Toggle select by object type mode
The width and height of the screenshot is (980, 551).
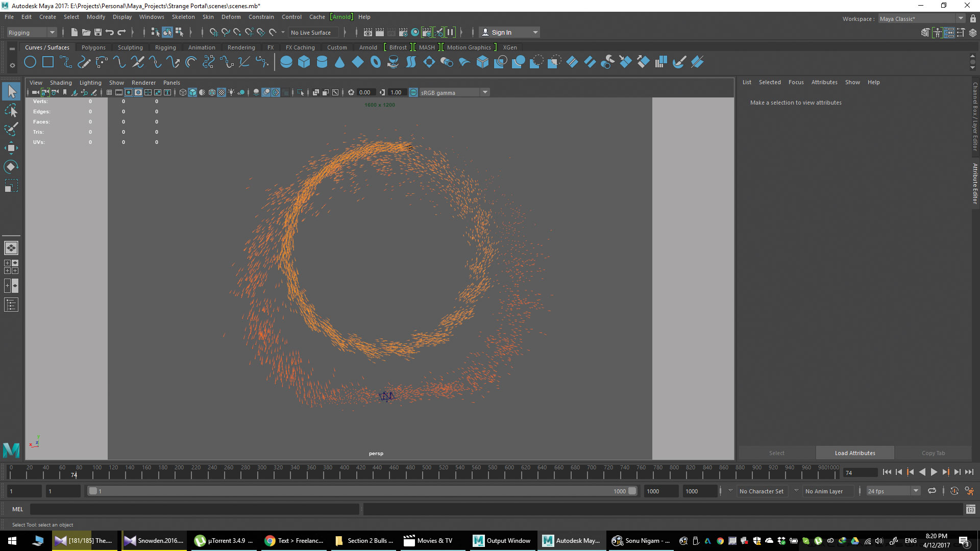[167, 33]
